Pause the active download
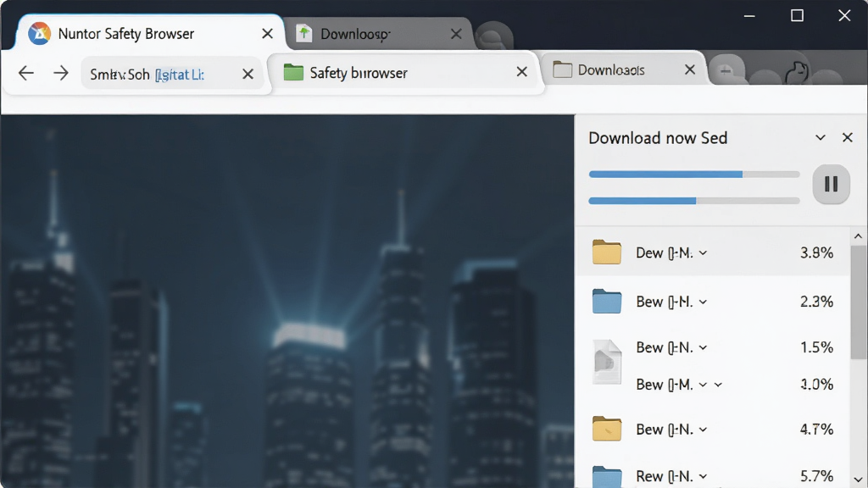 pyautogui.click(x=831, y=184)
